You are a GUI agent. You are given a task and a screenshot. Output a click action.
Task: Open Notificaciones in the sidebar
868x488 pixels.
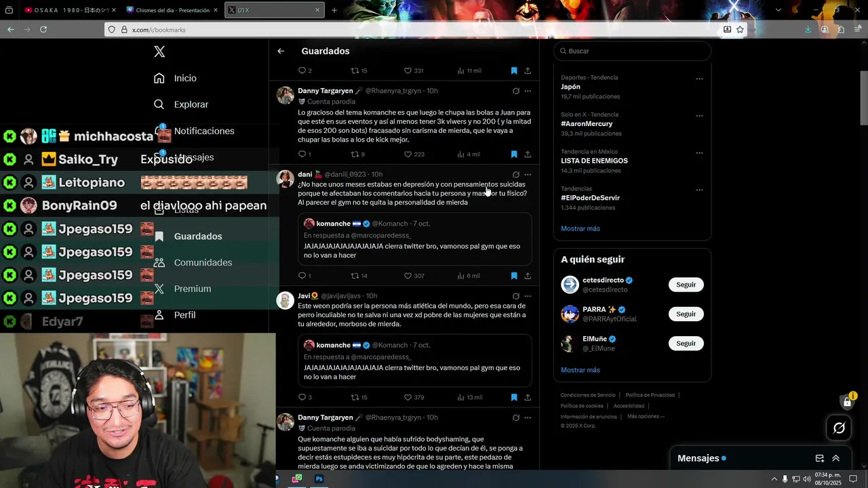click(194, 131)
